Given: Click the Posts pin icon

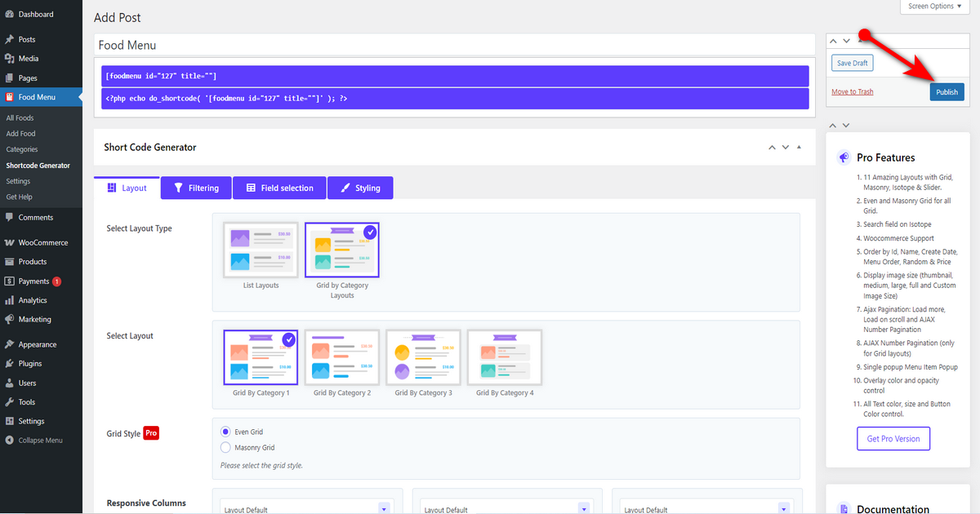Looking at the screenshot, I should tap(9, 39).
